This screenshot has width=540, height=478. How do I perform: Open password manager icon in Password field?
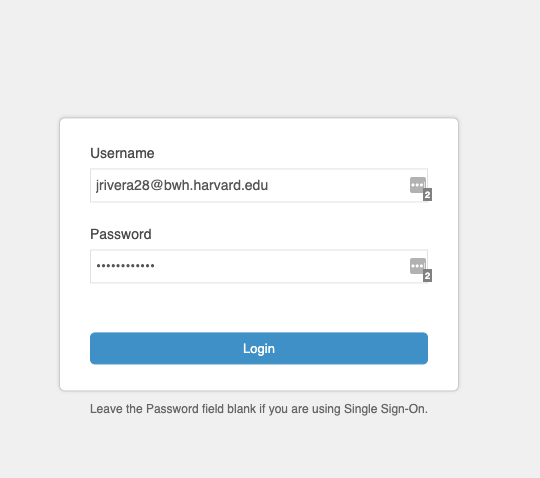[x=418, y=266]
